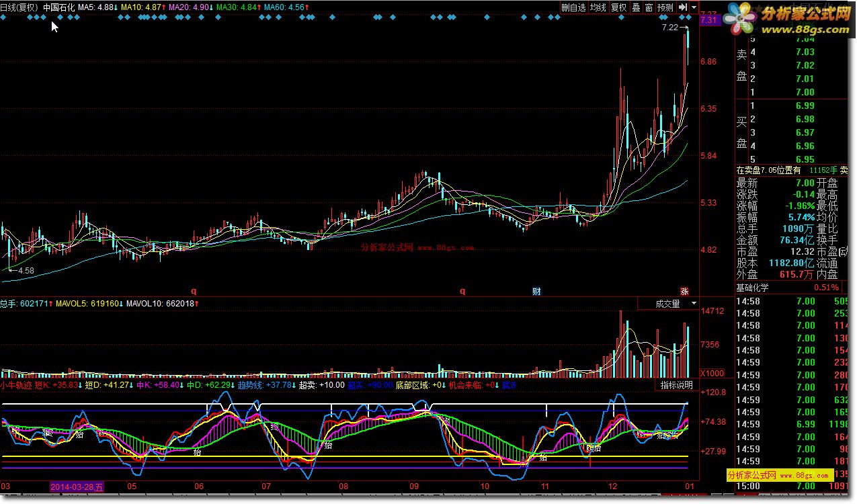Click the 短K: +35.83 indicator value

pyautogui.click(x=59, y=385)
